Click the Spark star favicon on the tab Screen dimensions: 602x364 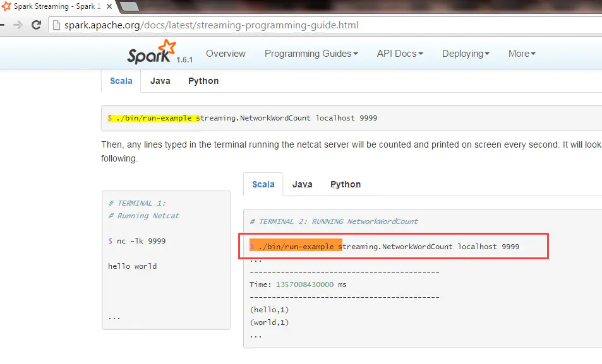pyautogui.click(x=6, y=6)
